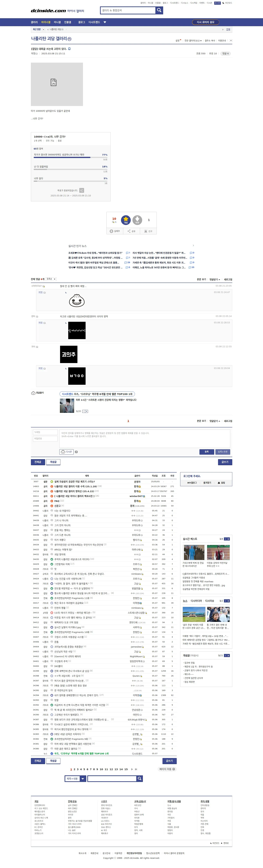Select the upper 개념글 tab

click(x=53, y=462)
